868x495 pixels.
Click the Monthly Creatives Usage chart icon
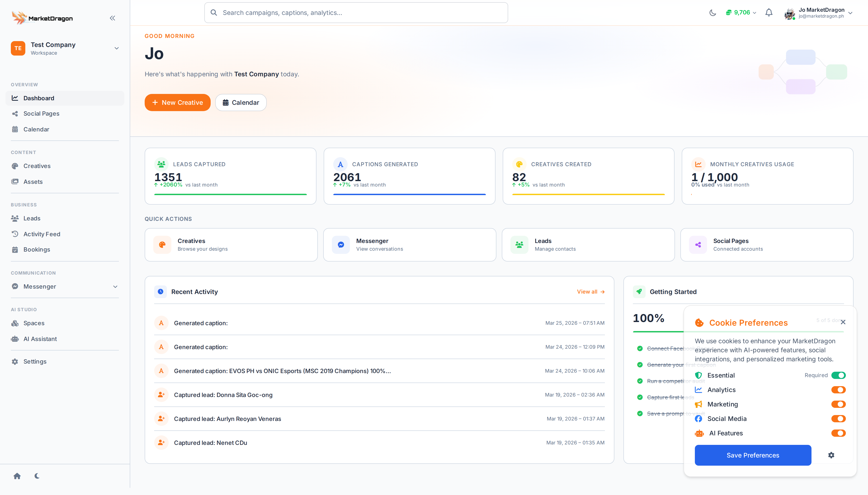698,164
